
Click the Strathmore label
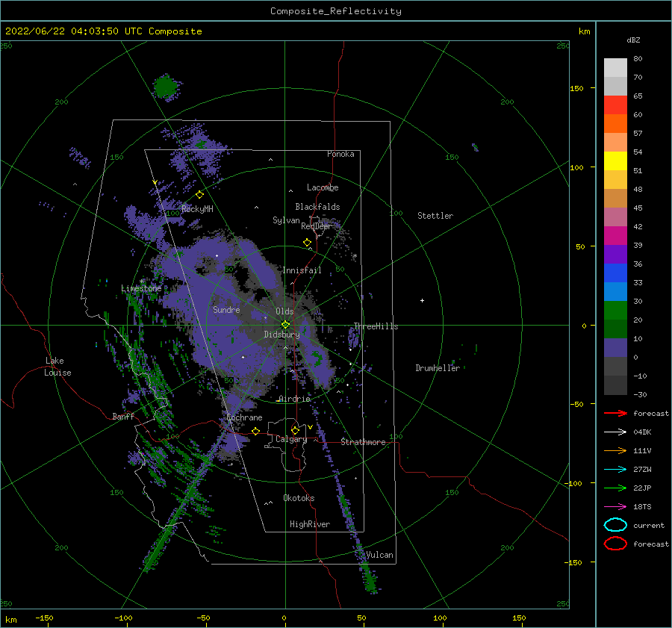pyautogui.click(x=363, y=442)
